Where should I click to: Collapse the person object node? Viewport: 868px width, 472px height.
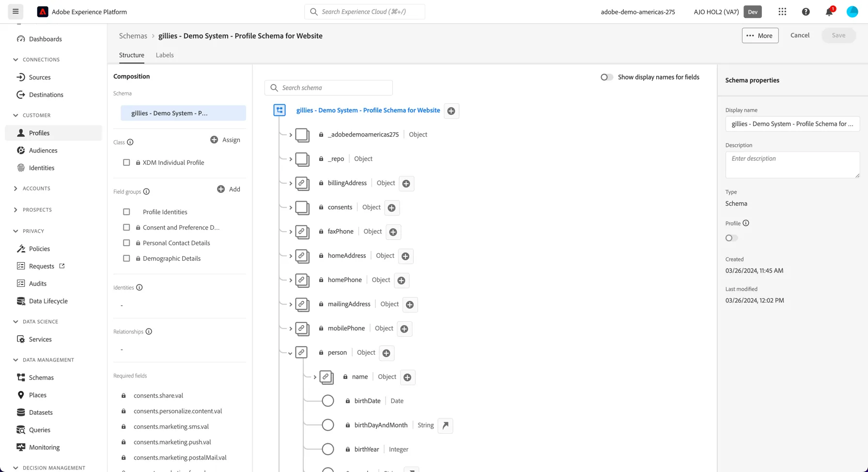click(x=290, y=353)
